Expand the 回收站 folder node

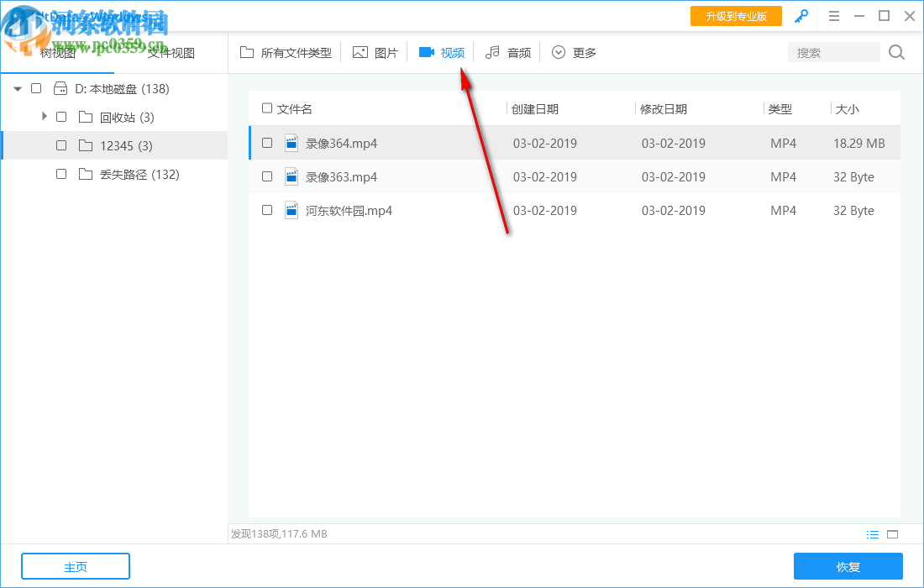(44, 116)
